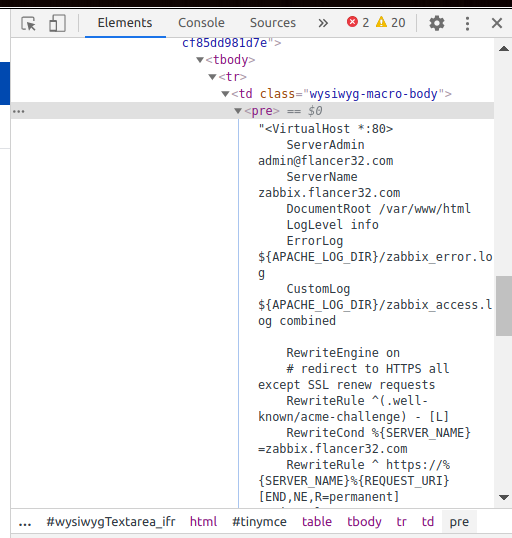Open the Elements tab

pyautogui.click(x=125, y=23)
